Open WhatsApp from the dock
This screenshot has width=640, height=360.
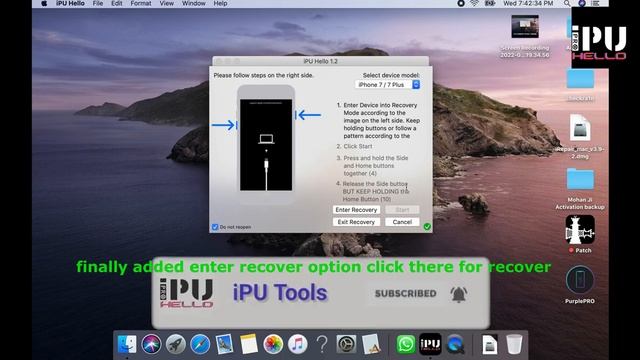405,344
